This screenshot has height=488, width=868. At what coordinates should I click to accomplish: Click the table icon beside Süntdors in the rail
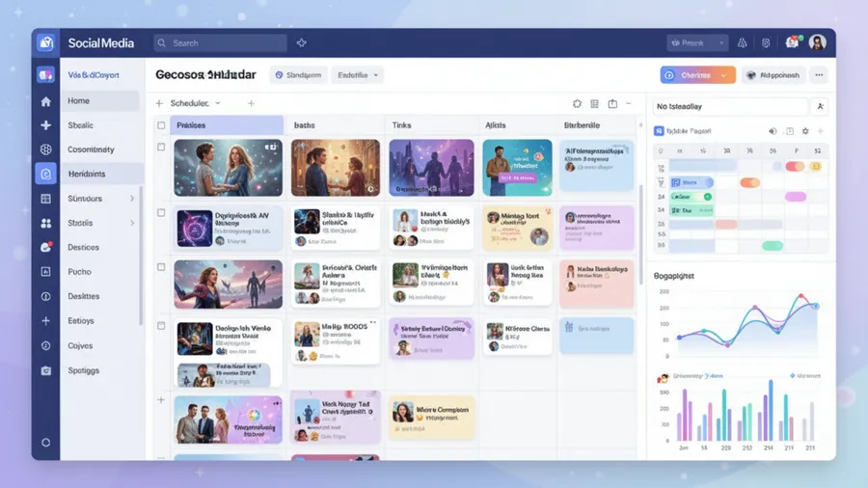click(x=46, y=199)
